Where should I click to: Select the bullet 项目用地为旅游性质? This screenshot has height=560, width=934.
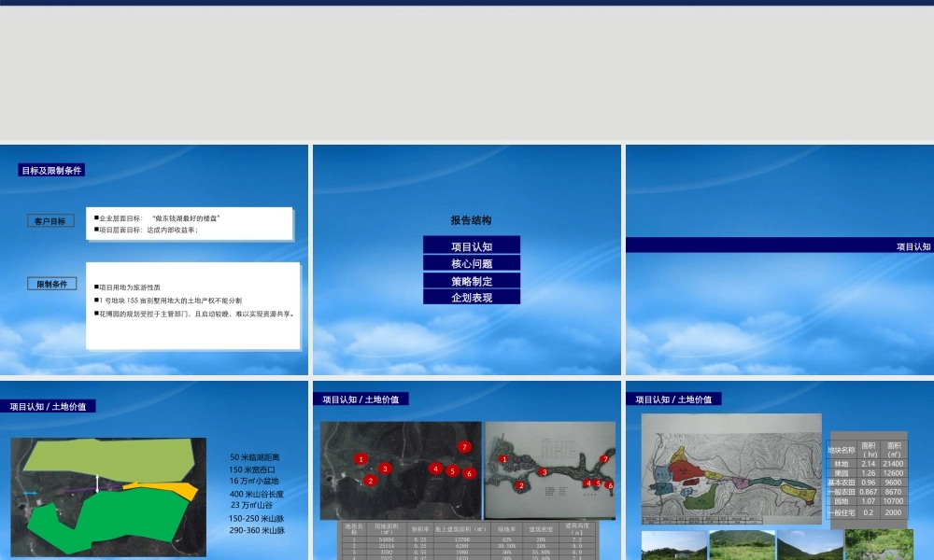[x=127, y=287]
